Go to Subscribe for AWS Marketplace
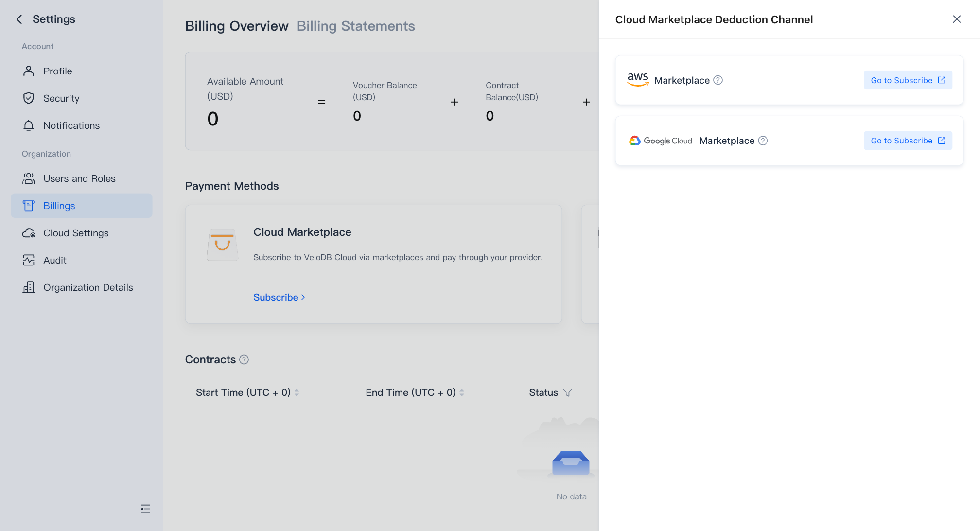Image resolution: width=980 pixels, height=531 pixels. [x=907, y=80]
